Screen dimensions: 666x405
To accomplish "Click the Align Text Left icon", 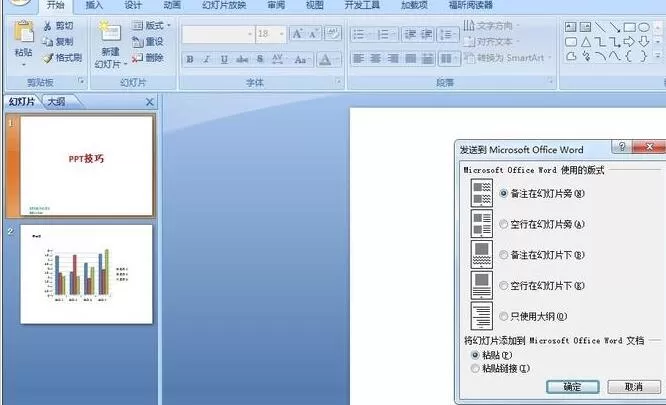I will [358, 58].
